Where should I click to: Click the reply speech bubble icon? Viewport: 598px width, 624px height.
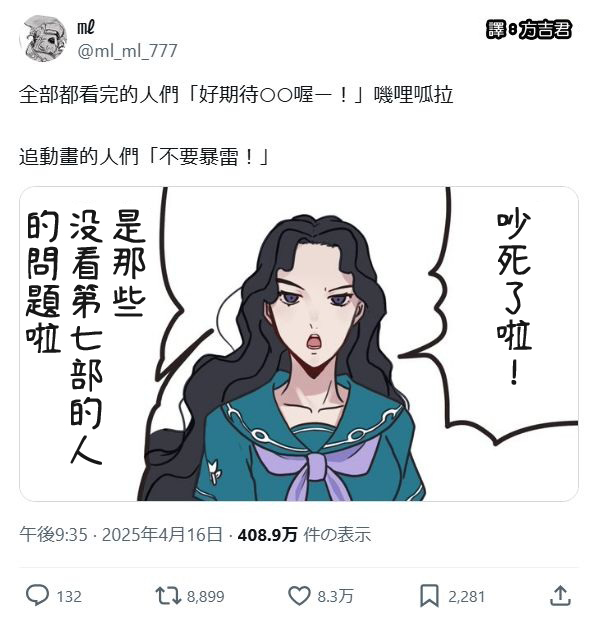click(x=37, y=596)
